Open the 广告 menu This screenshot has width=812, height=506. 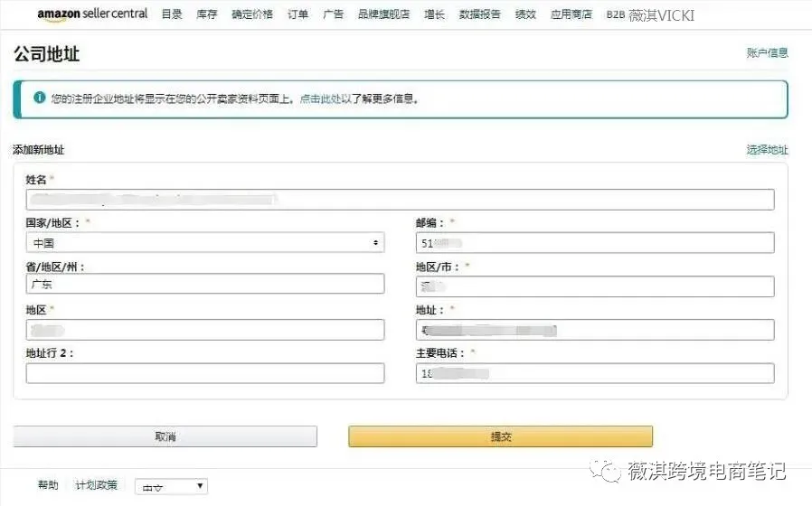(333, 14)
